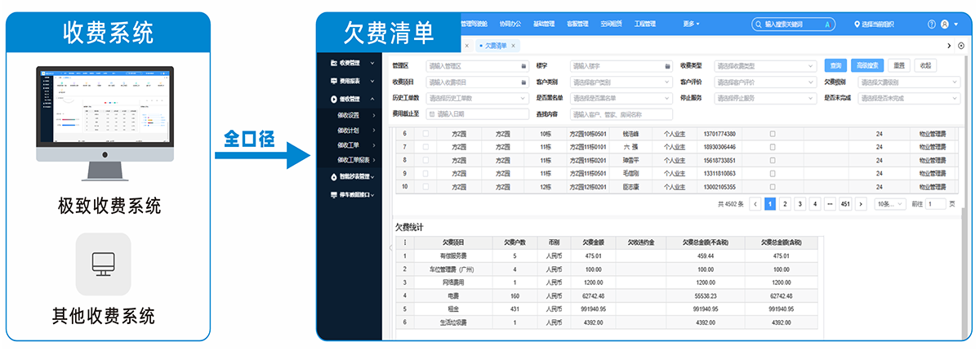Open the 费用报表 sidebar icon
980x351 pixels.
[334, 81]
